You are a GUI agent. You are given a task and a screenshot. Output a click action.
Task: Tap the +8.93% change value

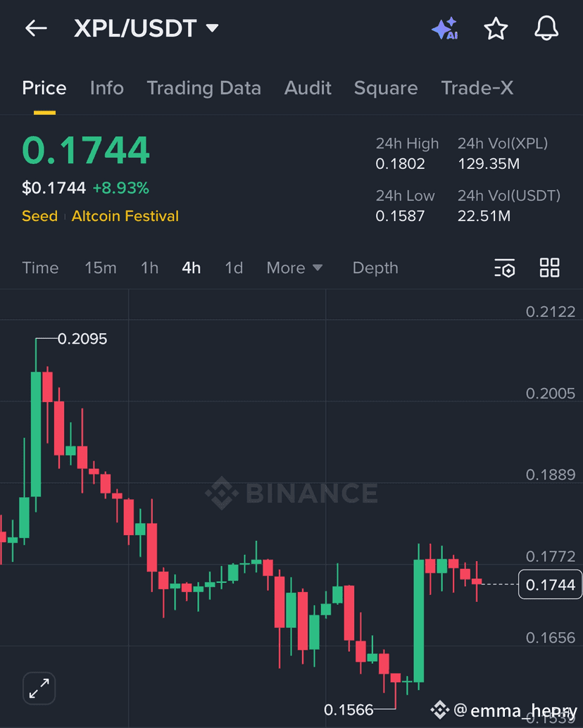click(x=120, y=188)
